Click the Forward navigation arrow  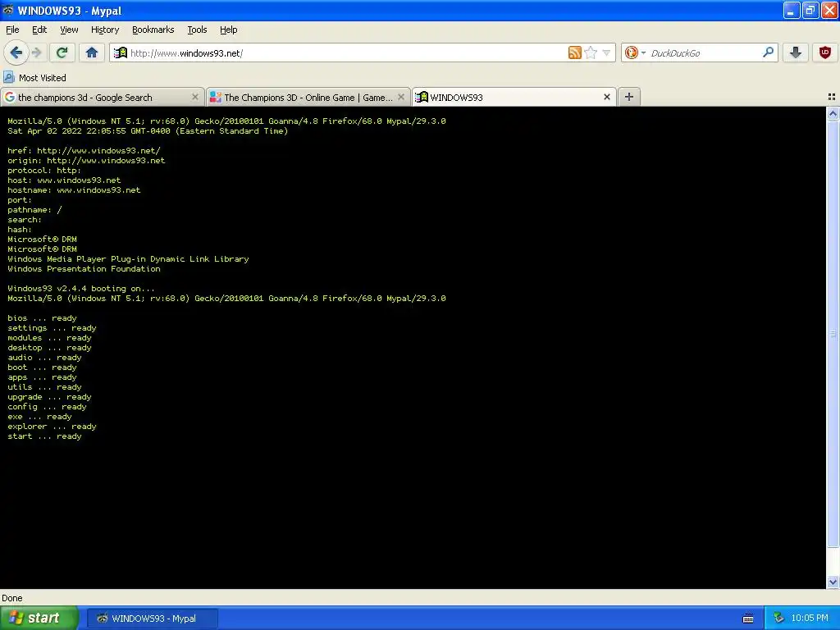pyautogui.click(x=36, y=52)
